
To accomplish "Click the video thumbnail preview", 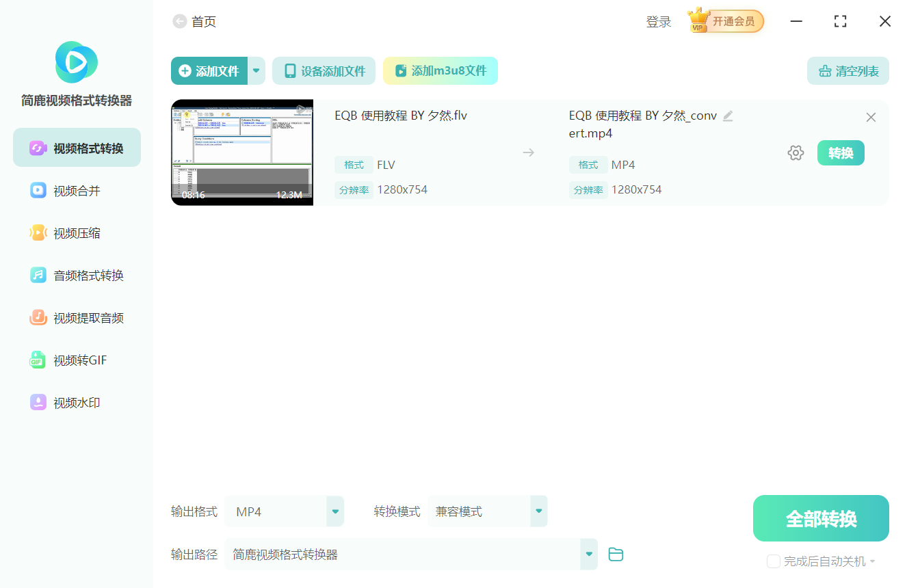I will [242, 152].
